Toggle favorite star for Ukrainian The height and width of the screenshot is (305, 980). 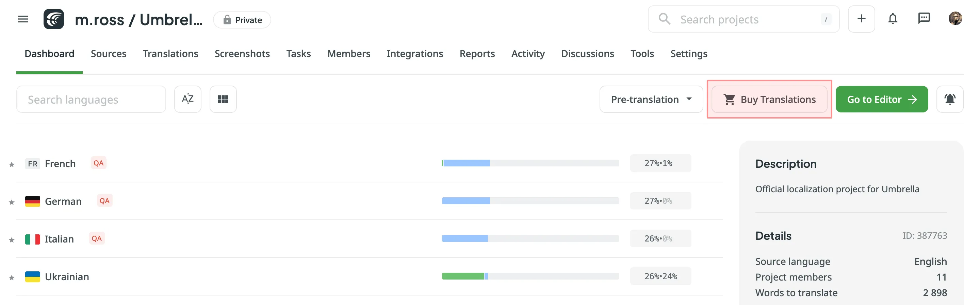pyautogui.click(x=12, y=277)
